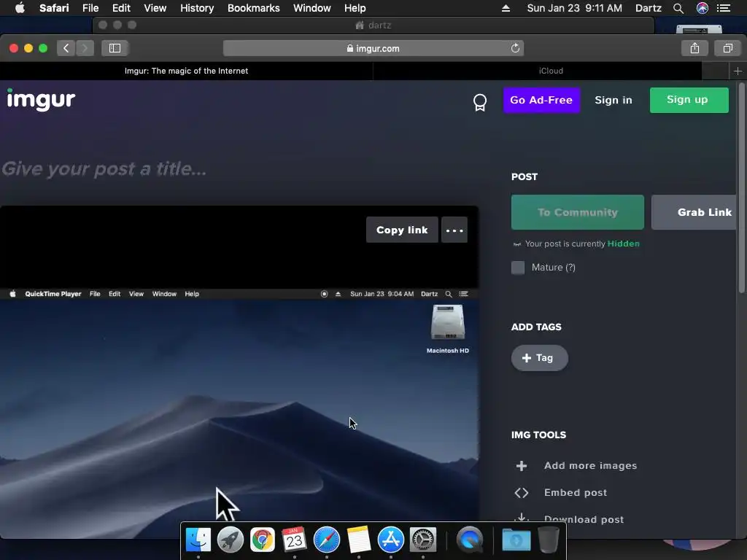Image resolution: width=747 pixels, height=560 pixels.
Task: Click the Download post arrow icon
Action: coord(521,518)
